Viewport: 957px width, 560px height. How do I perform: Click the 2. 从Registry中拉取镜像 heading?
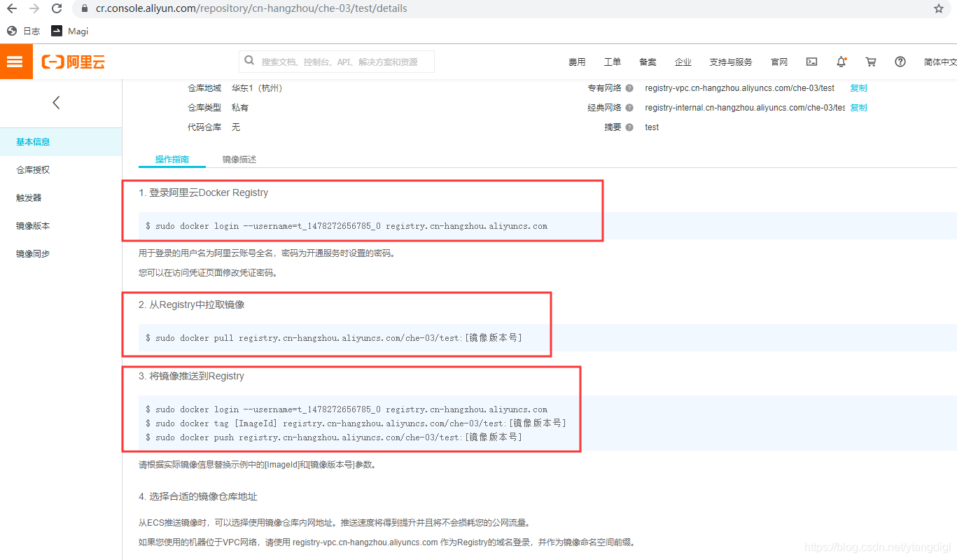coord(191,304)
